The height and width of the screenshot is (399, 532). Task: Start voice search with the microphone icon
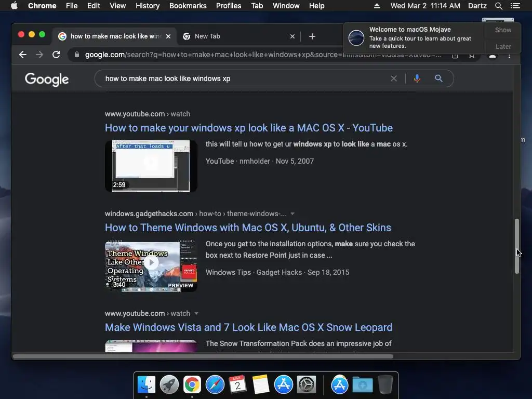tap(417, 79)
